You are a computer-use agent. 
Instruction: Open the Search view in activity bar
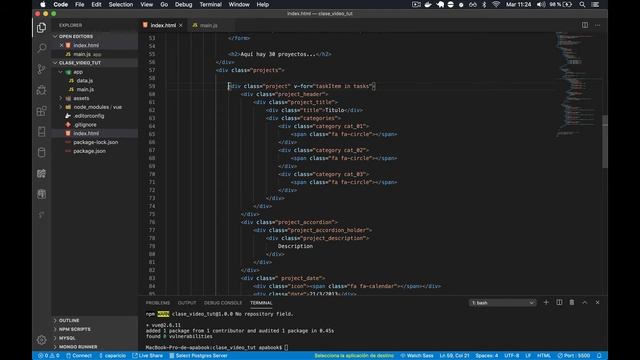pos(41,48)
